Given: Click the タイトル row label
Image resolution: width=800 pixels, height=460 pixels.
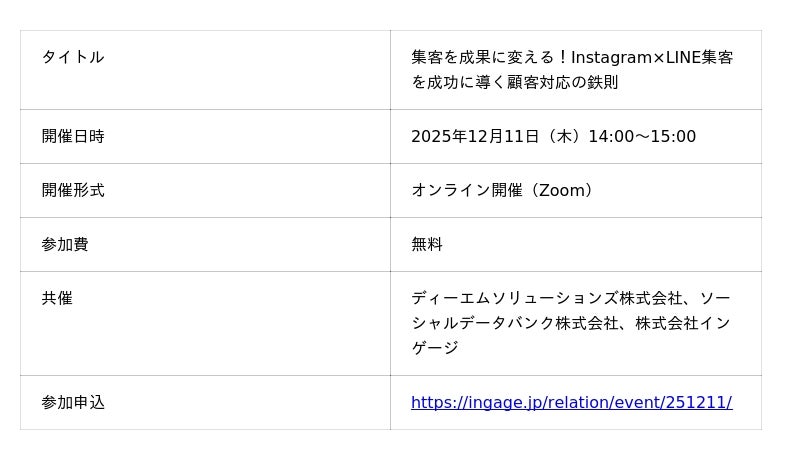Looking at the screenshot, I should coord(72,57).
